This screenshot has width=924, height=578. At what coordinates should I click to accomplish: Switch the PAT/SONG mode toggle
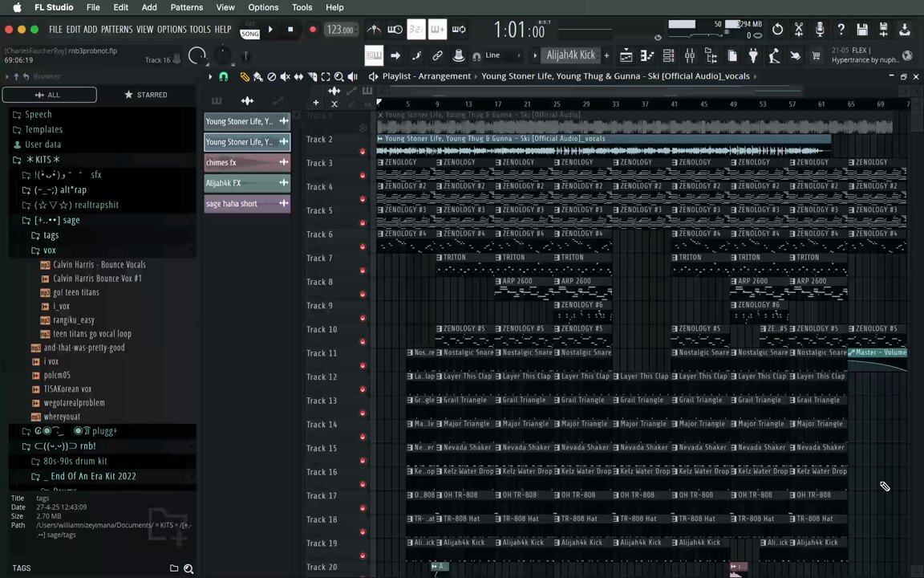250,31
